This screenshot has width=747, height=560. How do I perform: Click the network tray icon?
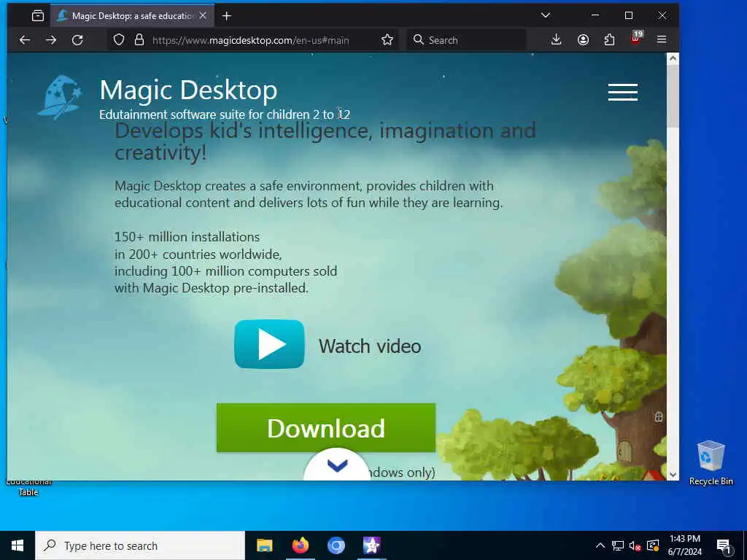pos(618,545)
